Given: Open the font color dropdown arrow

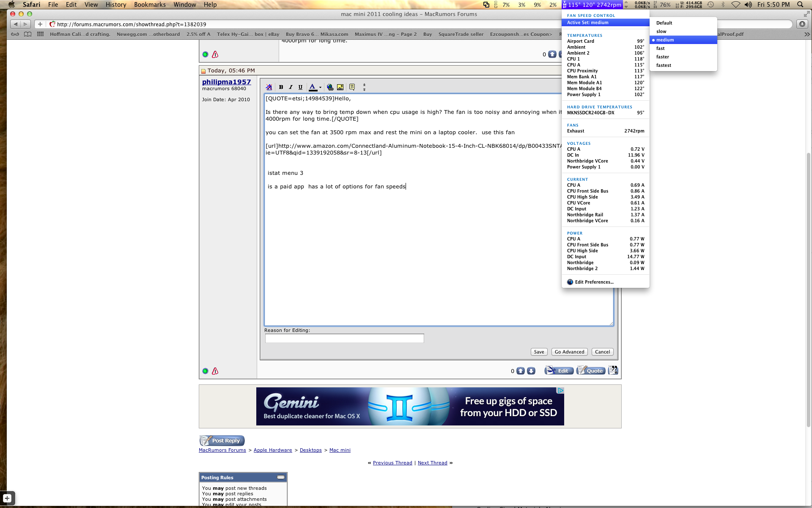Looking at the screenshot, I should [320, 87].
